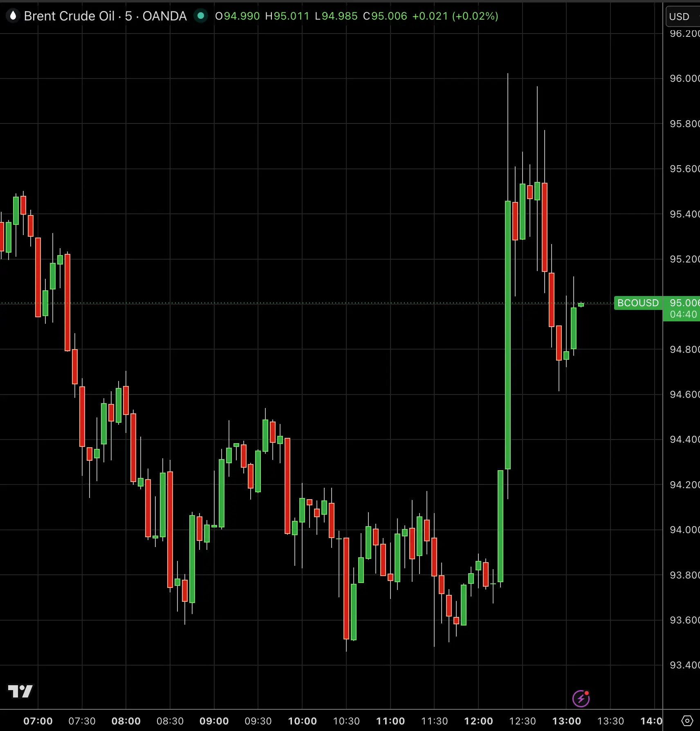Click the Brent Crude Oil · 5 · OANDA title
Viewport: 700px width, 731px height.
105,16
